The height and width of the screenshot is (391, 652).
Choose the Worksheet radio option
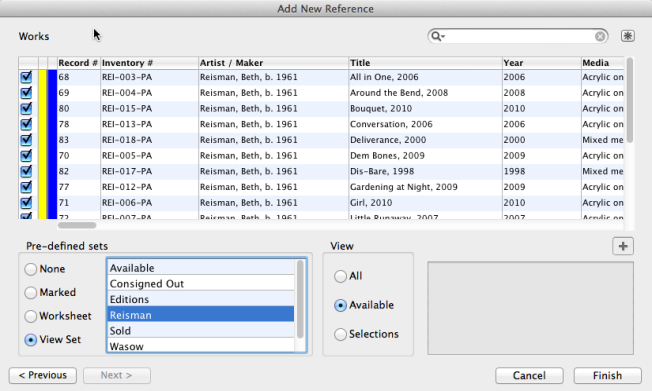pos(30,316)
